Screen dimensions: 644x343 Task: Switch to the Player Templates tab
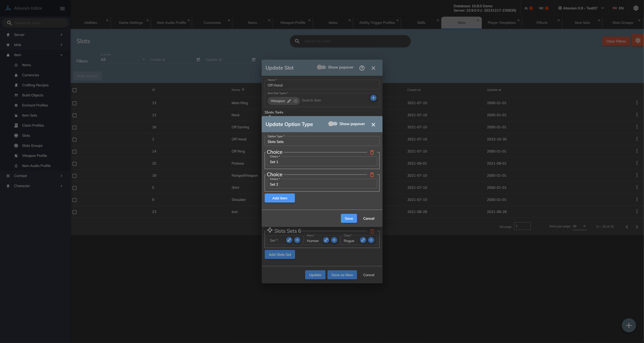point(501,23)
